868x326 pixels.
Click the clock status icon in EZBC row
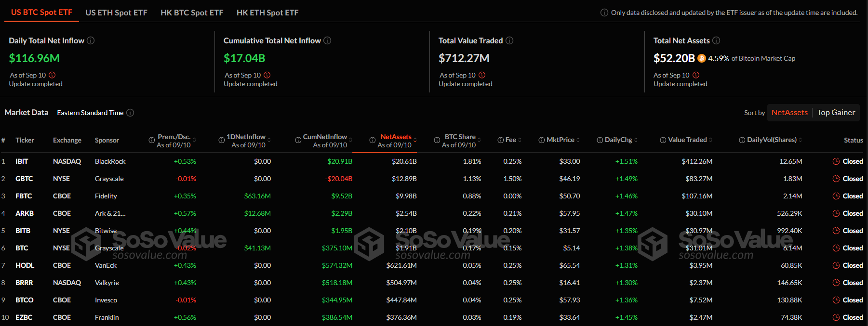coord(836,317)
